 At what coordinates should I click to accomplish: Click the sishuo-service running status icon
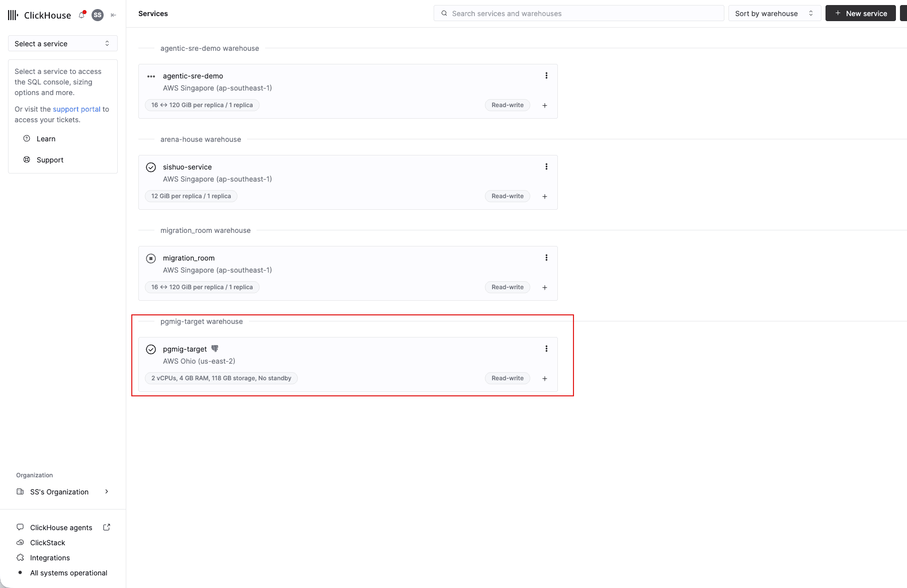pos(151,167)
